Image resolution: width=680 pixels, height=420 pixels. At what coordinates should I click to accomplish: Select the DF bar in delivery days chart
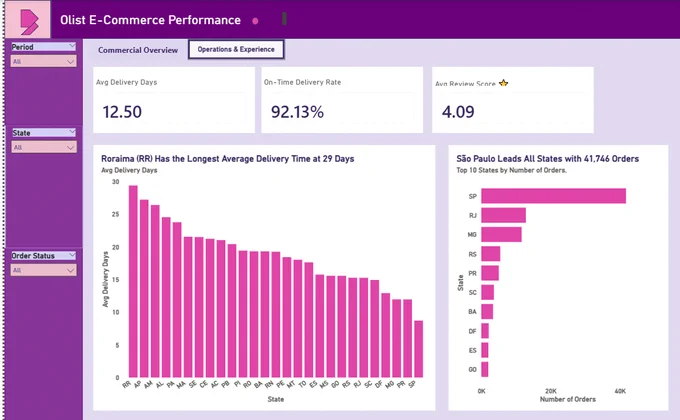(386, 335)
